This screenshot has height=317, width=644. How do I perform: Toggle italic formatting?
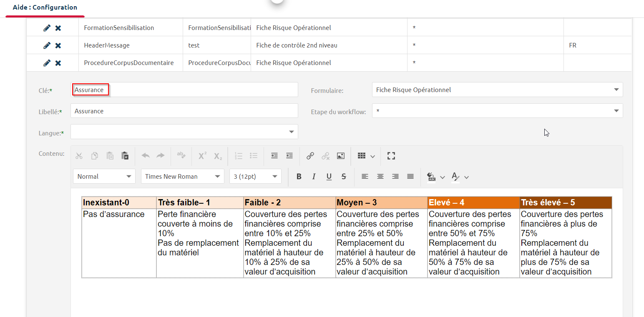coord(314,177)
